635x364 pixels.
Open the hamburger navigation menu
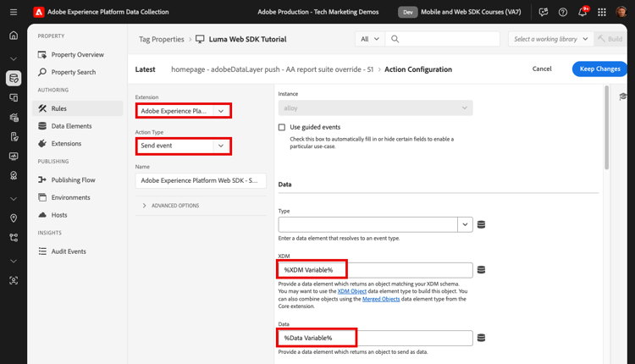[14, 12]
